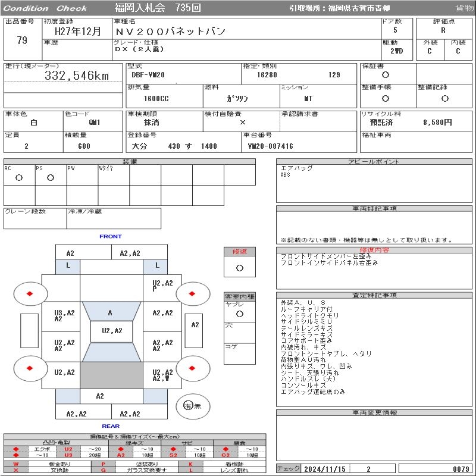The width and height of the screenshot is (476, 476).
Task: Click the PS equipment circle mark
Action: click(51, 177)
